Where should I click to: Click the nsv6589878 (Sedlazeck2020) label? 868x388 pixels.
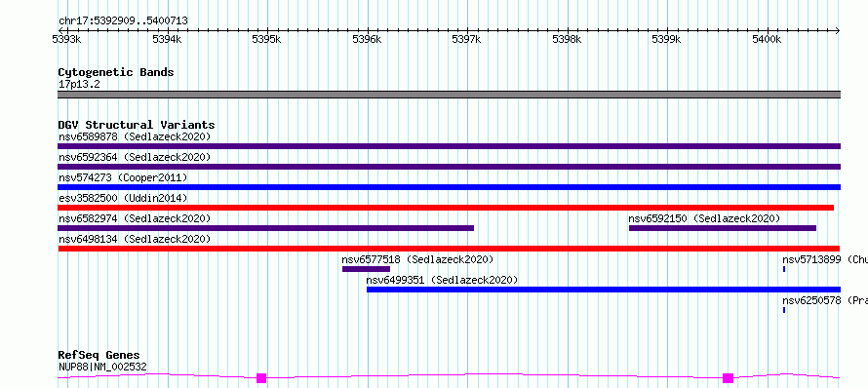[135, 136]
